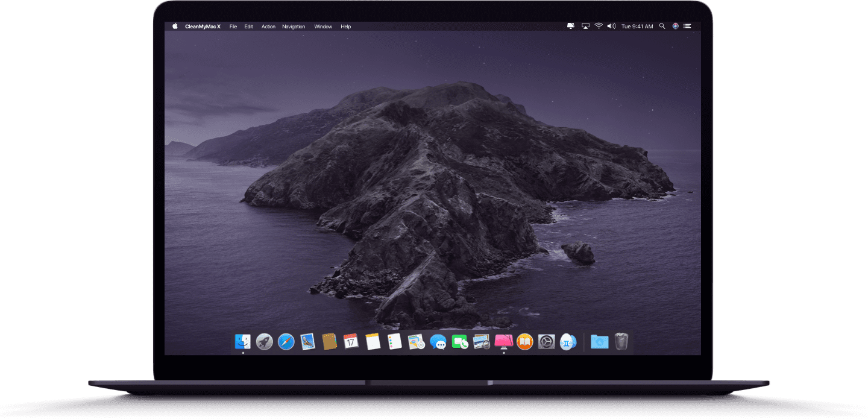Open the volume control in menu bar

pyautogui.click(x=612, y=26)
